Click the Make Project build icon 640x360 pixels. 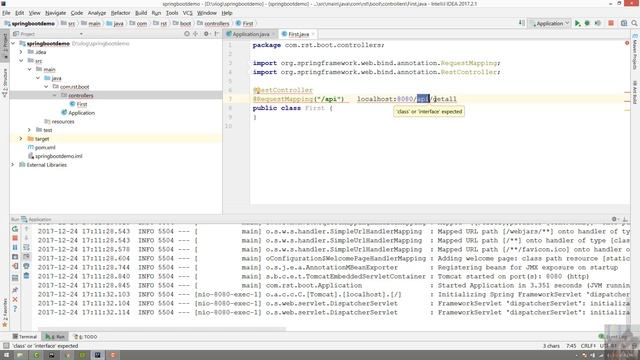[522, 23]
